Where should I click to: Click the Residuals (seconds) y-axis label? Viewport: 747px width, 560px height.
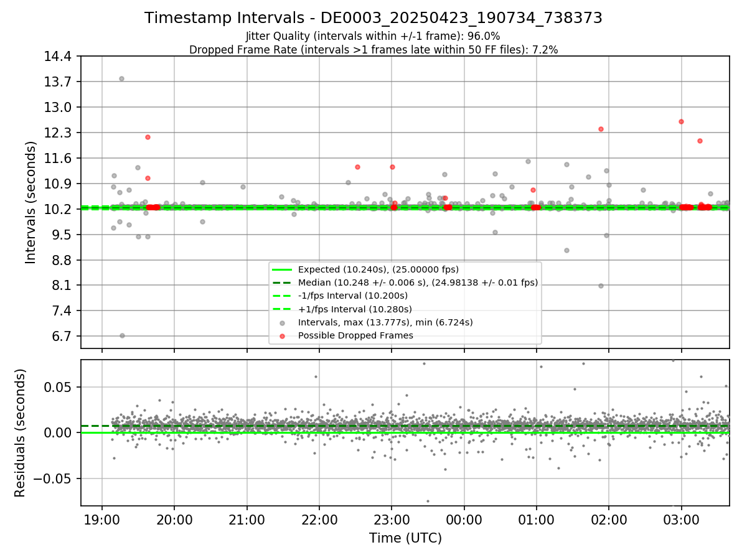point(20,432)
